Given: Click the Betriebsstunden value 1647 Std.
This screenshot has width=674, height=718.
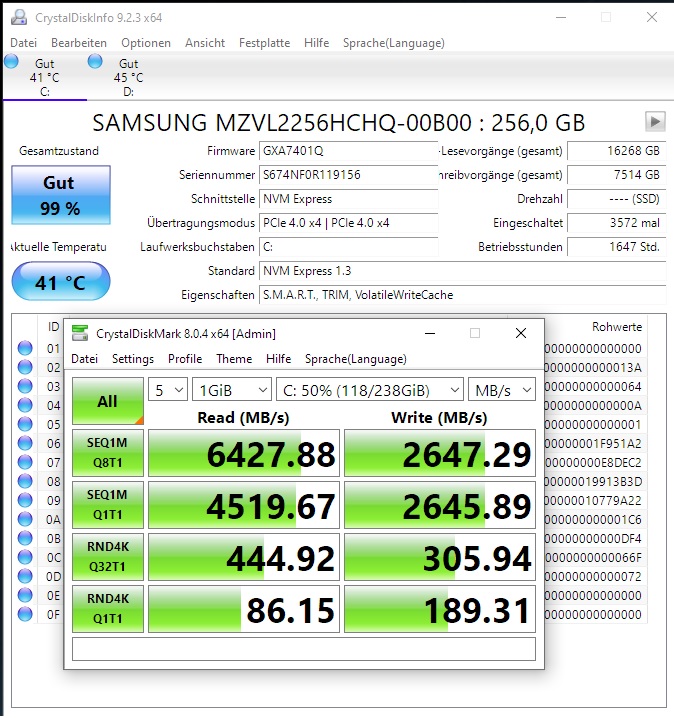Looking at the screenshot, I should [x=616, y=247].
